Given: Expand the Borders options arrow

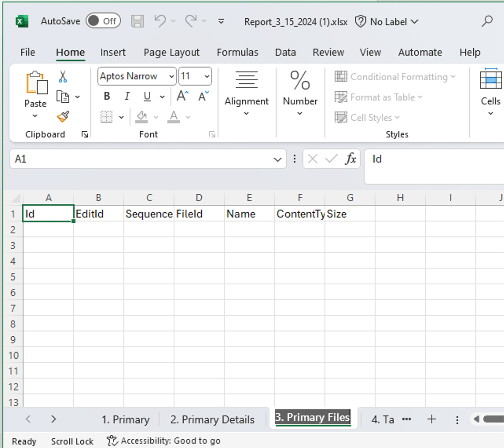Looking at the screenshot, I should pos(121,118).
